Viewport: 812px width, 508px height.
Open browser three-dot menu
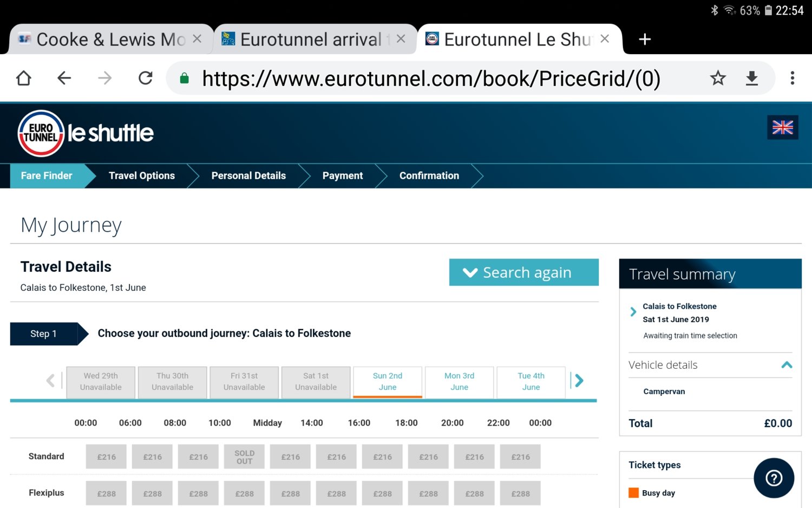(793, 79)
